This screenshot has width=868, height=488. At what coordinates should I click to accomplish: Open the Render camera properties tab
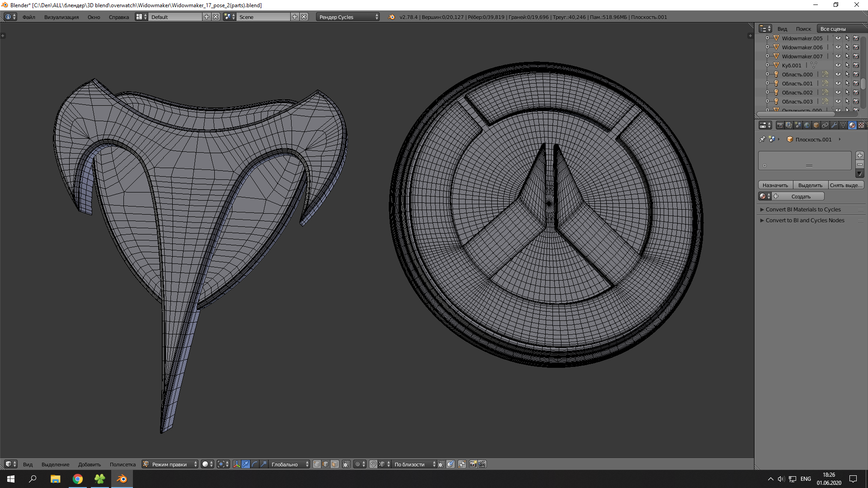[780, 125]
